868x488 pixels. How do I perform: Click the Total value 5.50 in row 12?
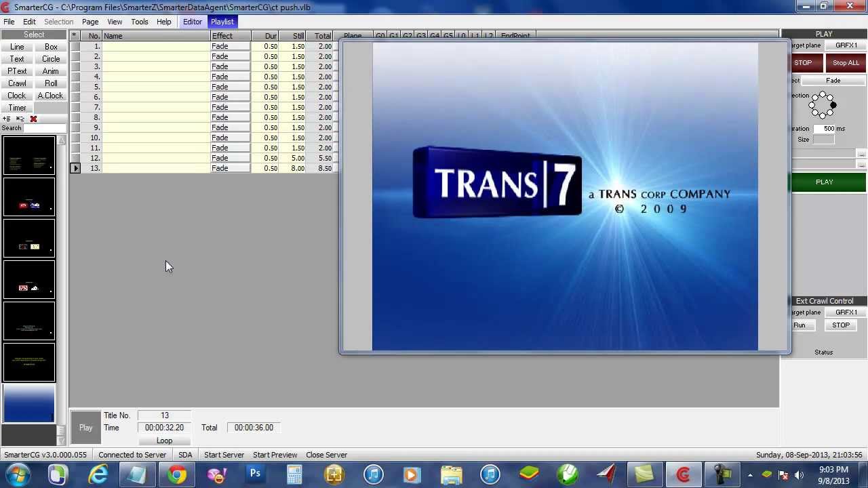click(x=319, y=159)
